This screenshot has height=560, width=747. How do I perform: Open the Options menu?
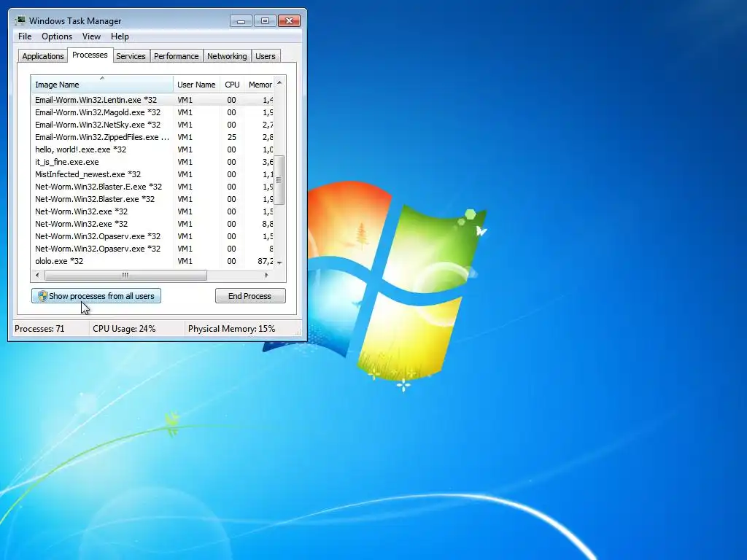point(57,36)
